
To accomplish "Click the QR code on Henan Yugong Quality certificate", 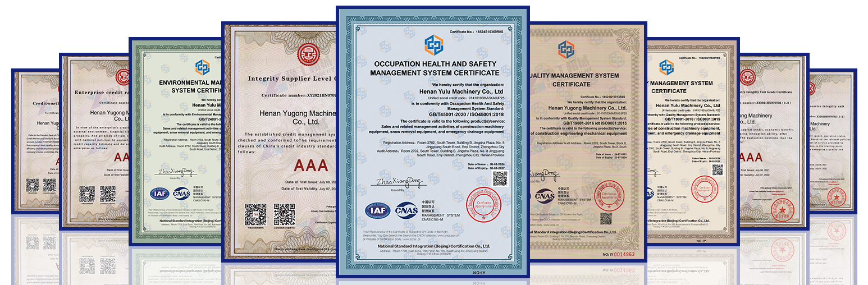I will click(606, 218).
